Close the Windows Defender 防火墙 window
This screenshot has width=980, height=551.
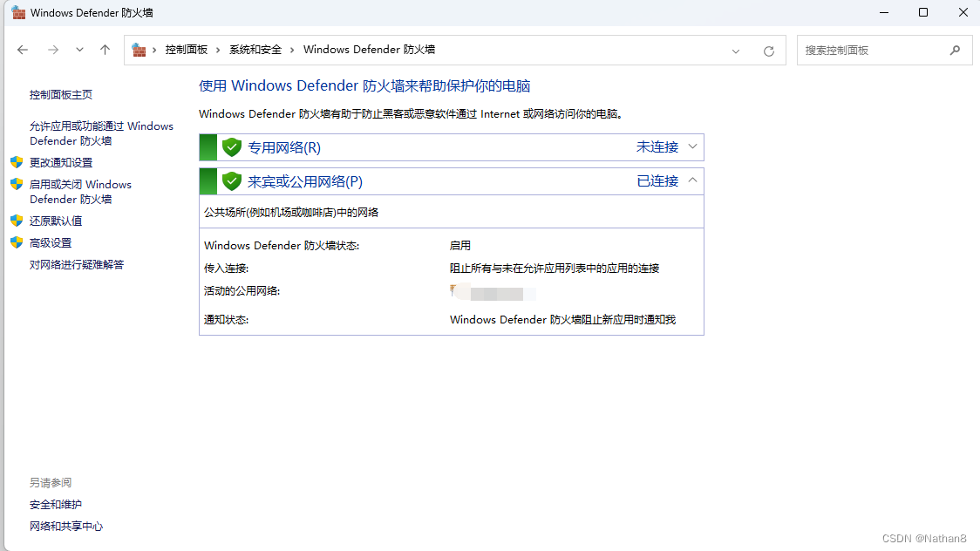pos(963,12)
